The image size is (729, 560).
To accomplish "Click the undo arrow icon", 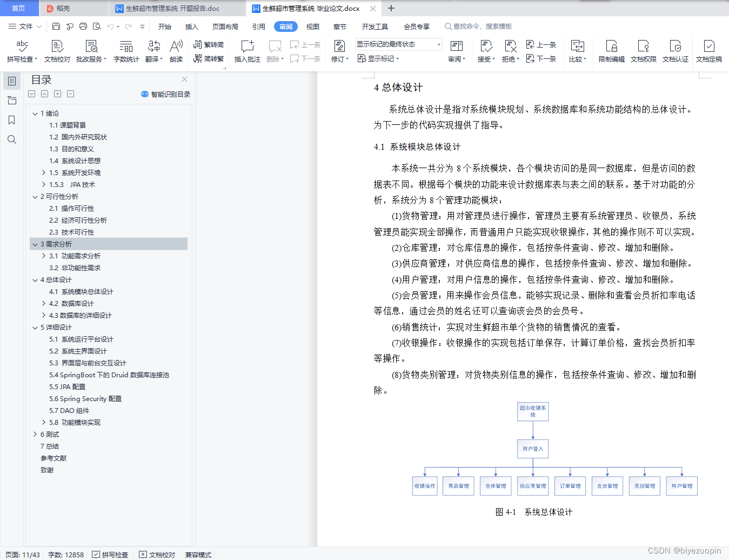I will point(110,26).
